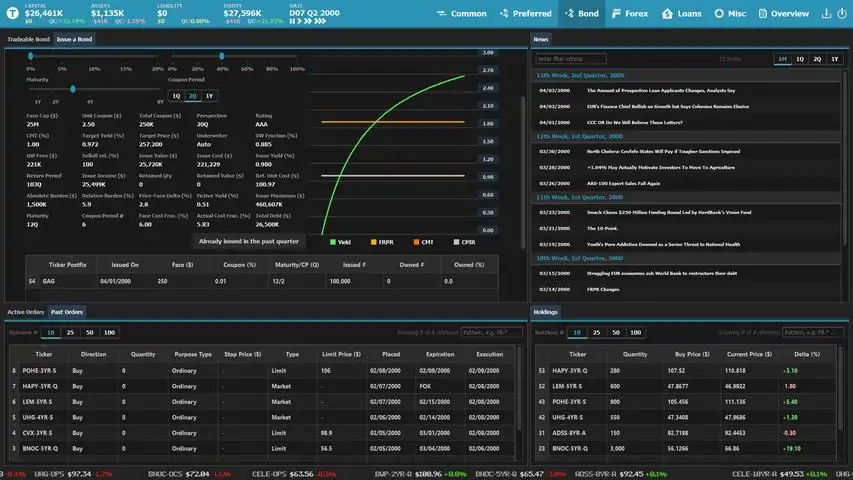Toggle the Yield series in chart legend
The height and width of the screenshot is (480, 853).
click(x=341, y=242)
